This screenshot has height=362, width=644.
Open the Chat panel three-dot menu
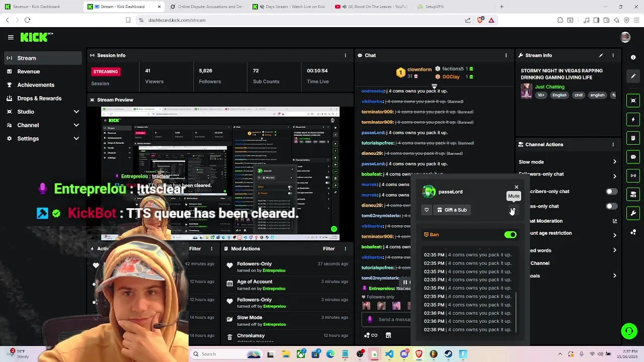tap(506, 55)
